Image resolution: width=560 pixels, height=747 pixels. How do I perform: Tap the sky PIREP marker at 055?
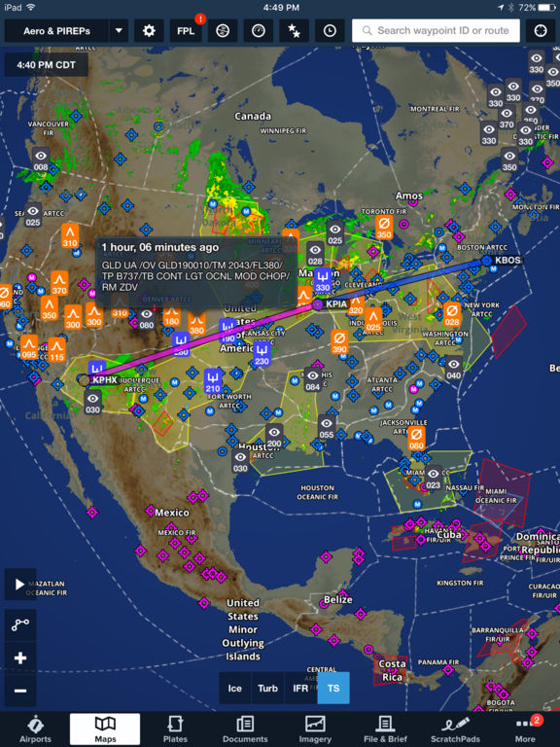327,427
